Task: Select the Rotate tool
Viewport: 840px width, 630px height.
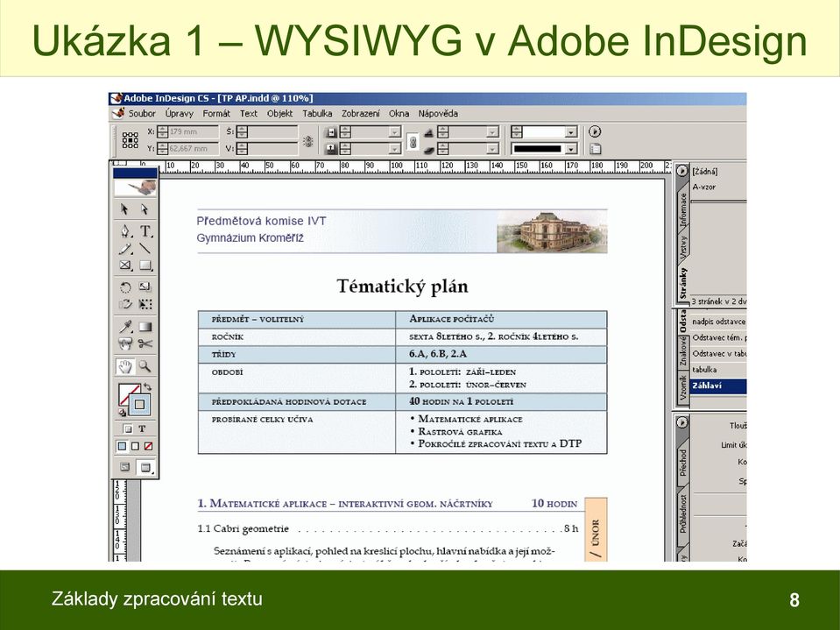Action: pos(125,287)
